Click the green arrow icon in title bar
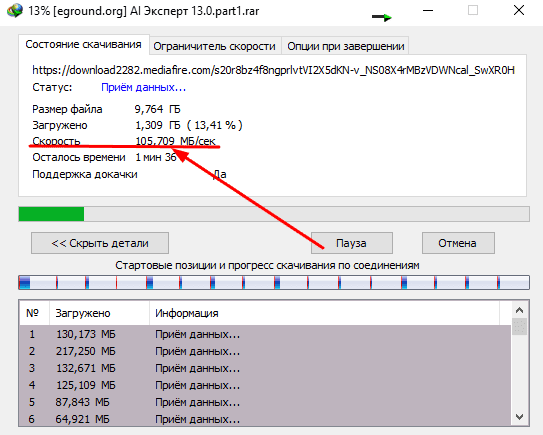 click(x=382, y=17)
